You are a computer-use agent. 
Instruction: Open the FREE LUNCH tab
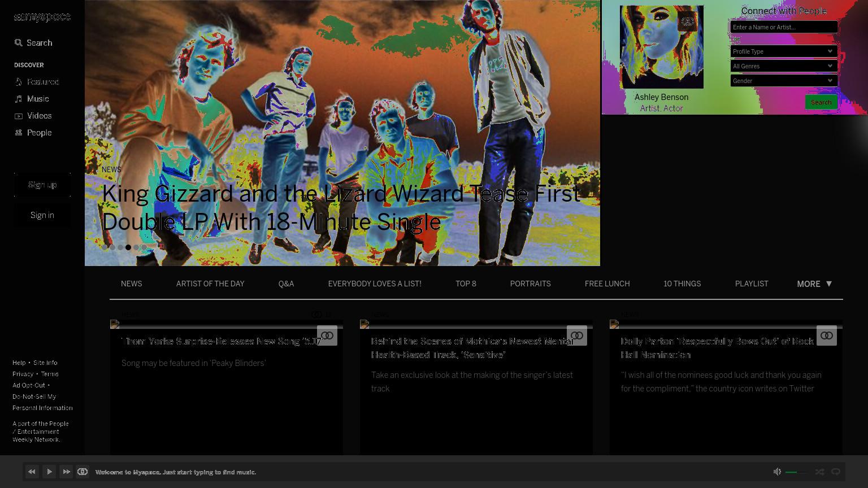pyautogui.click(x=607, y=284)
